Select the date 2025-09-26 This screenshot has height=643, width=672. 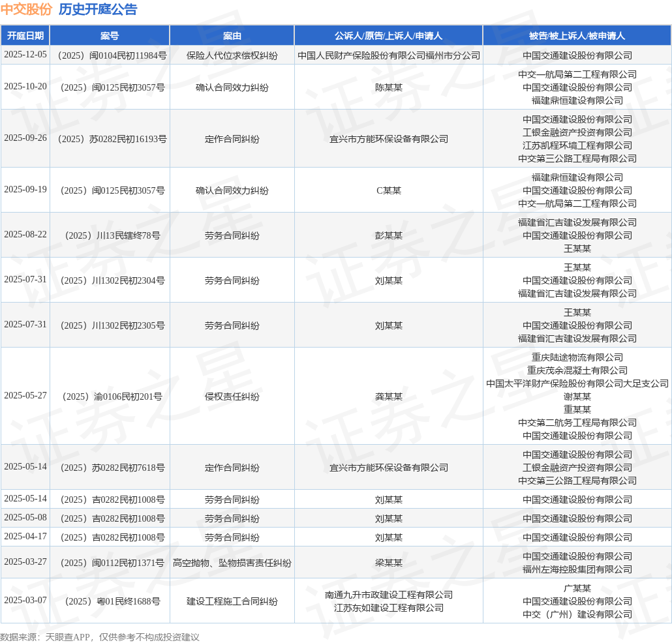point(25,138)
